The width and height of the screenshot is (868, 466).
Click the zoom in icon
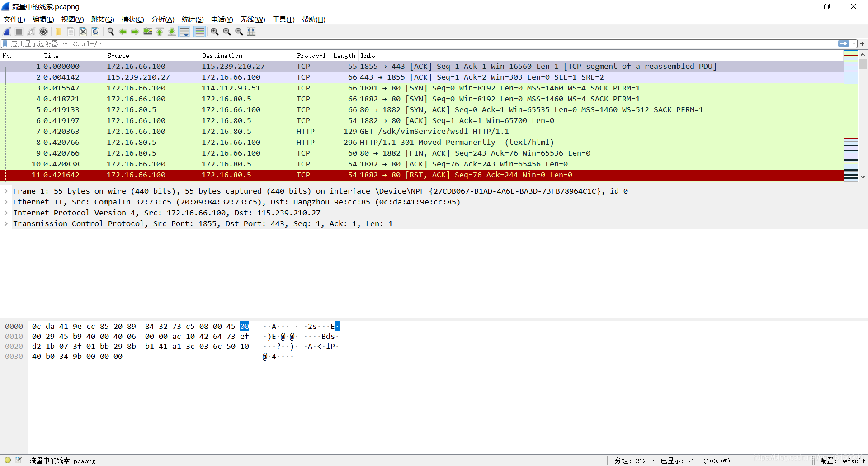pyautogui.click(x=215, y=32)
